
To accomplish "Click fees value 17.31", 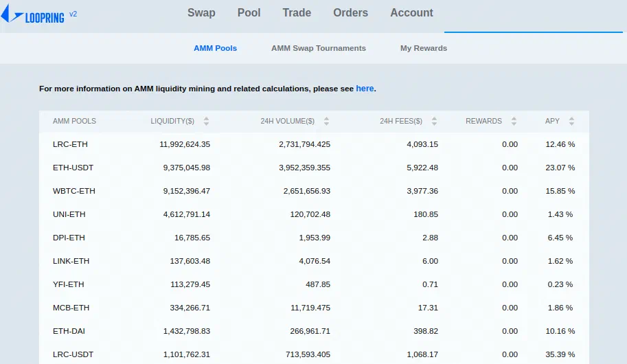I will (x=428, y=308).
